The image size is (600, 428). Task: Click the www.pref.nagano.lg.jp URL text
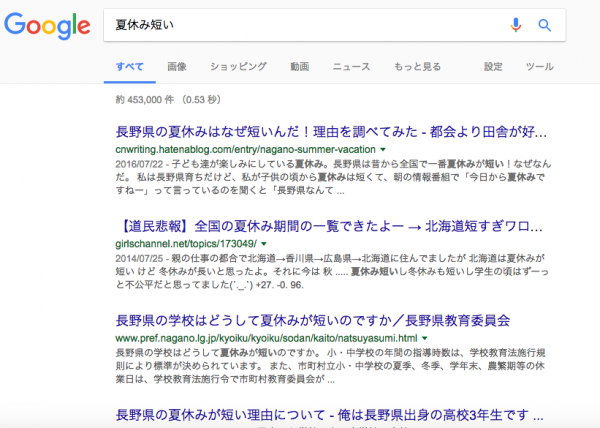[266, 338]
